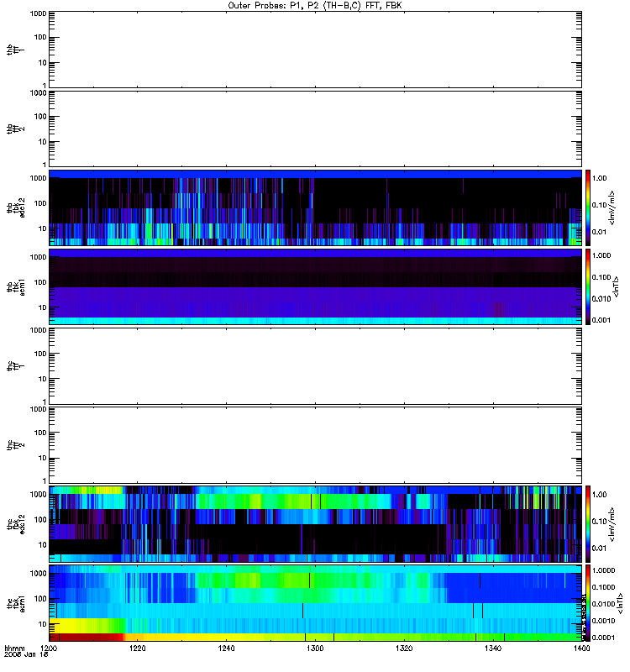
Task: Select the thc fbk edc12 color scale bar
Action: coord(588,523)
